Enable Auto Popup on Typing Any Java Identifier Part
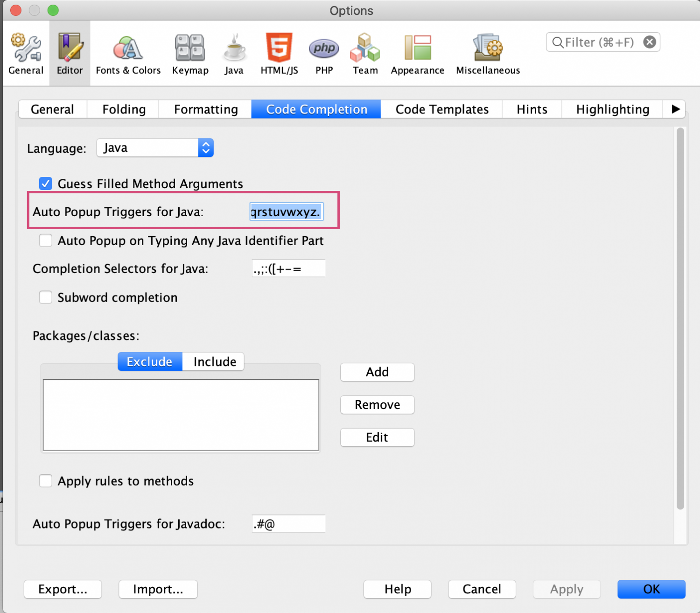 tap(46, 240)
